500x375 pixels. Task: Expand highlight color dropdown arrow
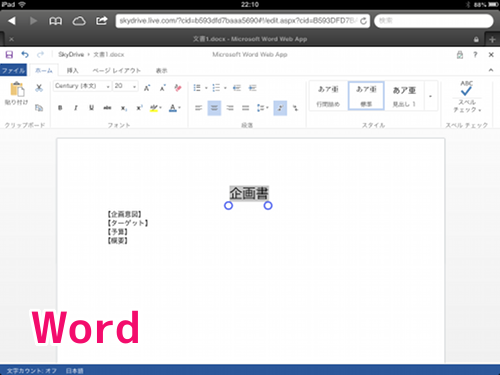pos(161,108)
